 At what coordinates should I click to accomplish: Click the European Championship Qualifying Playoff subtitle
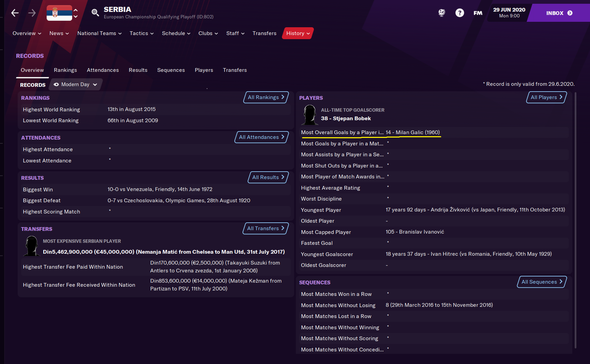coord(159,17)
